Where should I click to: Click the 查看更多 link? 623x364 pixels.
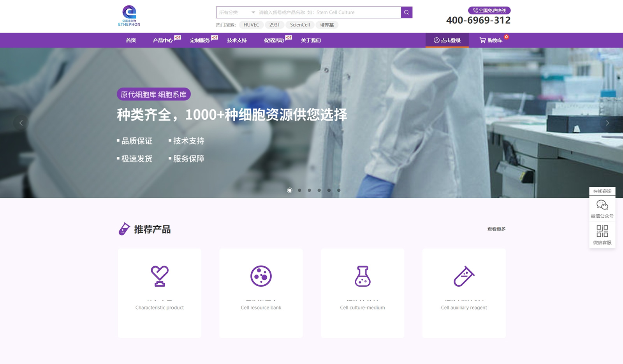point(496,229)
